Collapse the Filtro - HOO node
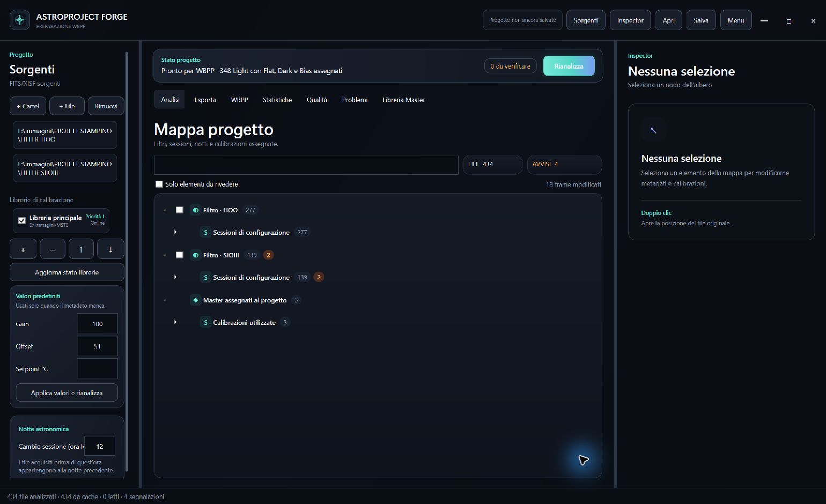826x504 pixels. pyautogui.click(x=165, y=210)
